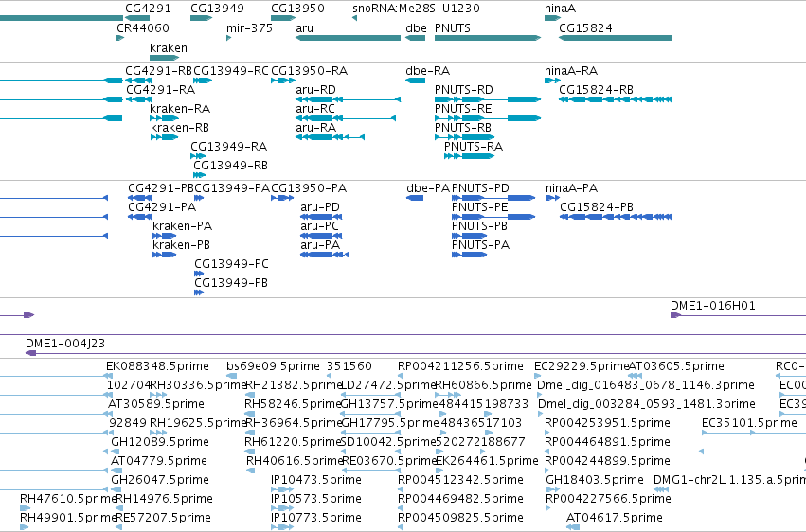The width and height of the screenshot is (806, 532).
Task: Click the ninaA-PA protein label
Action: pyautogui.click(x=572, y=188)
